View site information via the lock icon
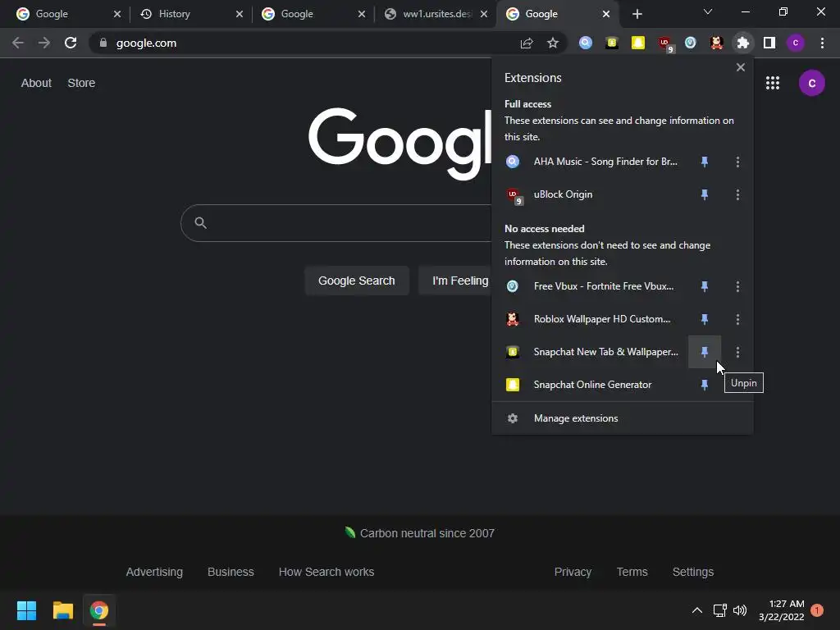Screen dimensions: 840x630 click(x=103, y=43)
